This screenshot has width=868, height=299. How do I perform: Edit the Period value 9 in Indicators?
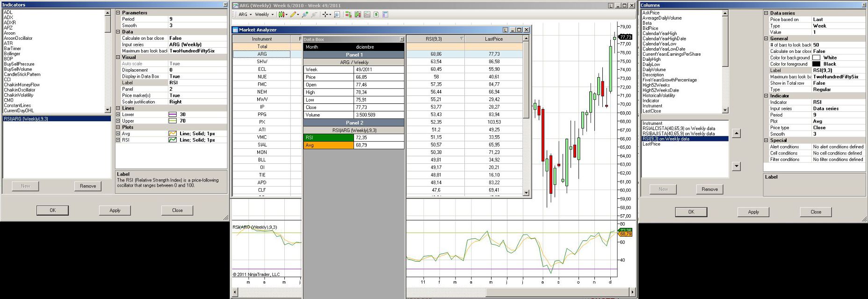tap(197, 19)
